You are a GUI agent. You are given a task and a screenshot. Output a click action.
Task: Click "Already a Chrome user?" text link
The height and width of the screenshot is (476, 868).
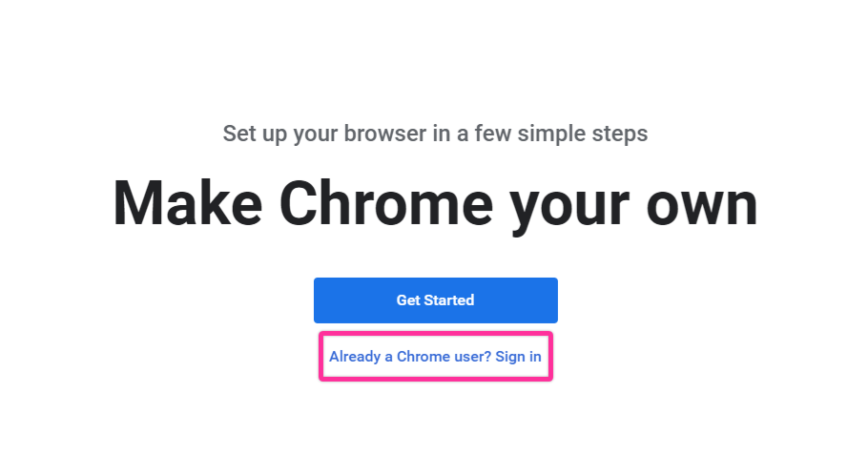[x=409, y=357]
